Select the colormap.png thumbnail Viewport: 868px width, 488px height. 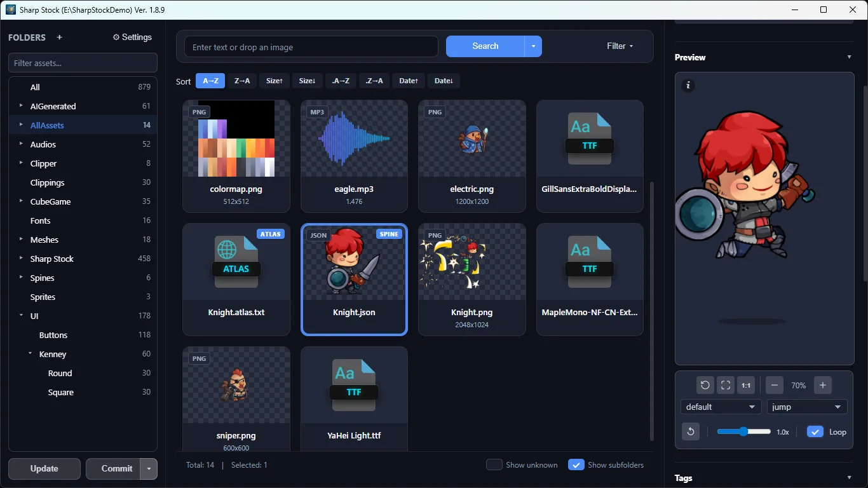click(236, 139)
